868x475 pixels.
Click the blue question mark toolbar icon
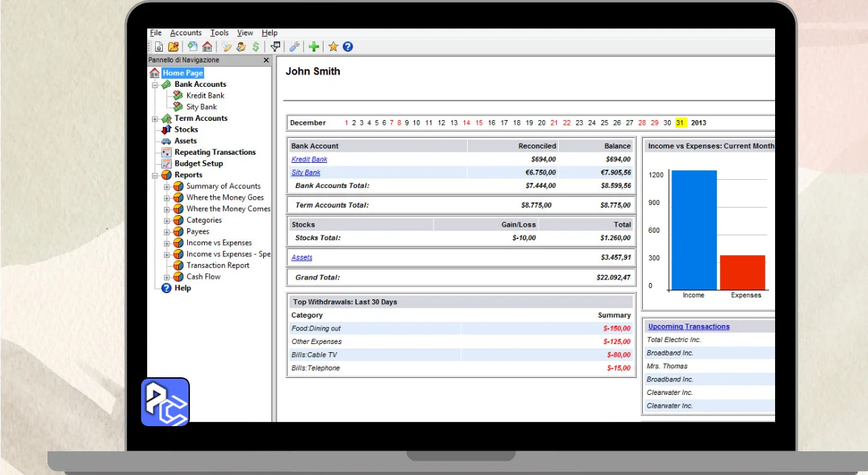point(348,47)
